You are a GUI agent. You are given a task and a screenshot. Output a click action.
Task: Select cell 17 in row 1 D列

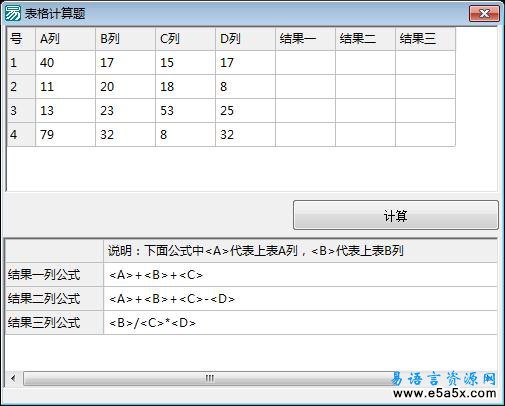pyautogui.click(x=245, y=63)
